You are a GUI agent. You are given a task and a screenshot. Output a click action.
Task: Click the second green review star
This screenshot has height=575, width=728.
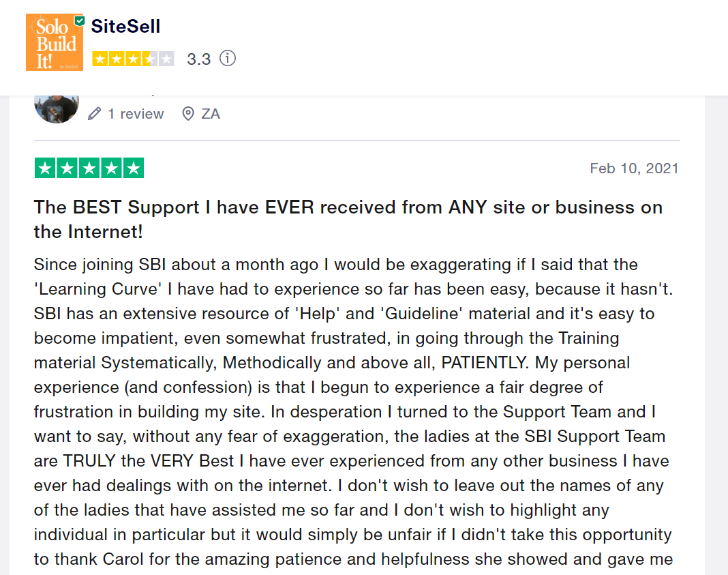coord(67,168)
